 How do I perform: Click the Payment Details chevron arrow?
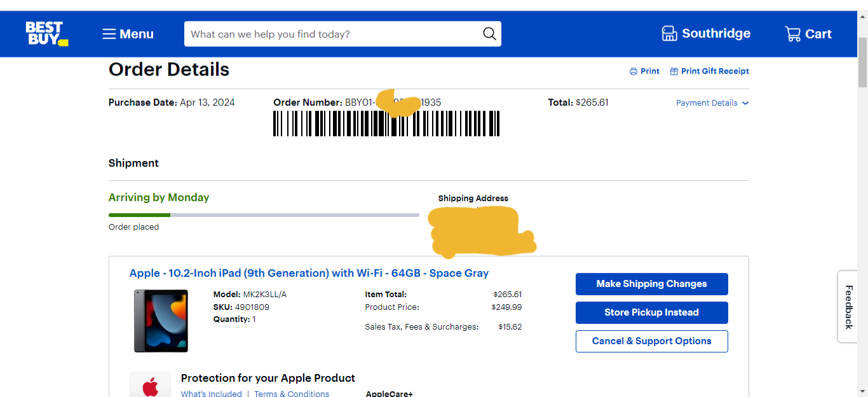(745, 103)
